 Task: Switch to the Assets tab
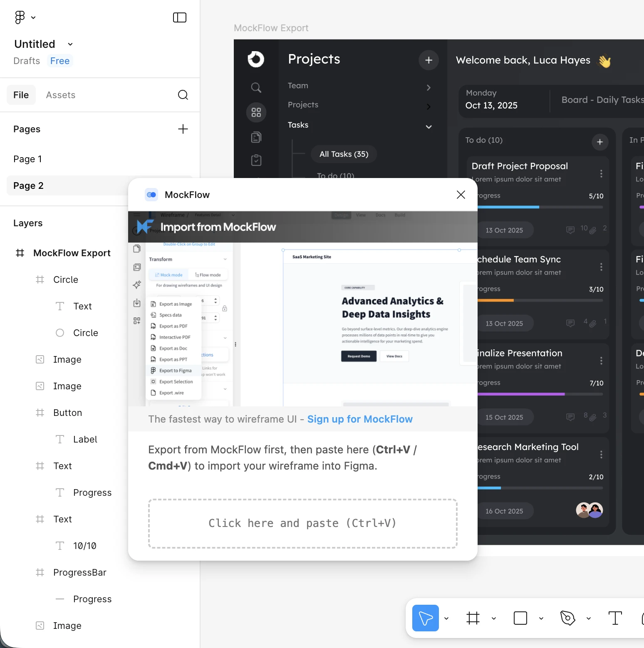coord(61,95)
